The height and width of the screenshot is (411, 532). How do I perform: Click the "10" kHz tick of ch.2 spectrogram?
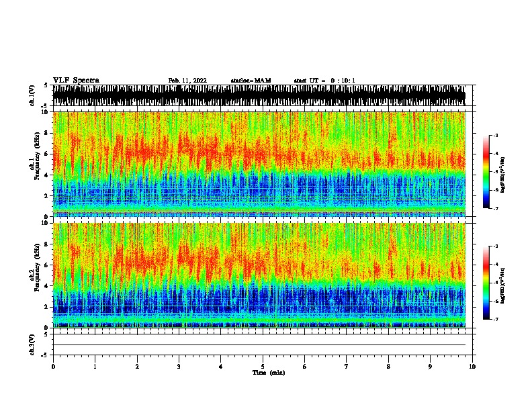44,223
